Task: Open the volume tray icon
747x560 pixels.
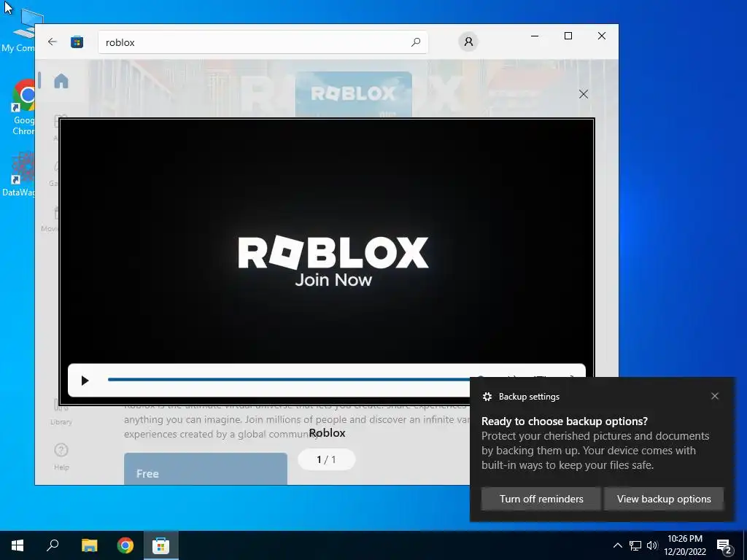Action: 652,545
